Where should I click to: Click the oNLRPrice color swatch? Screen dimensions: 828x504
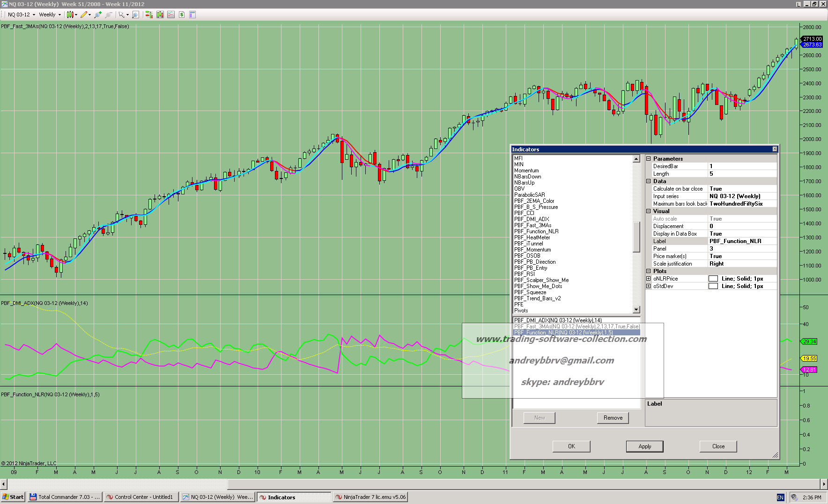pyautogui.click(x=713, y=279)
